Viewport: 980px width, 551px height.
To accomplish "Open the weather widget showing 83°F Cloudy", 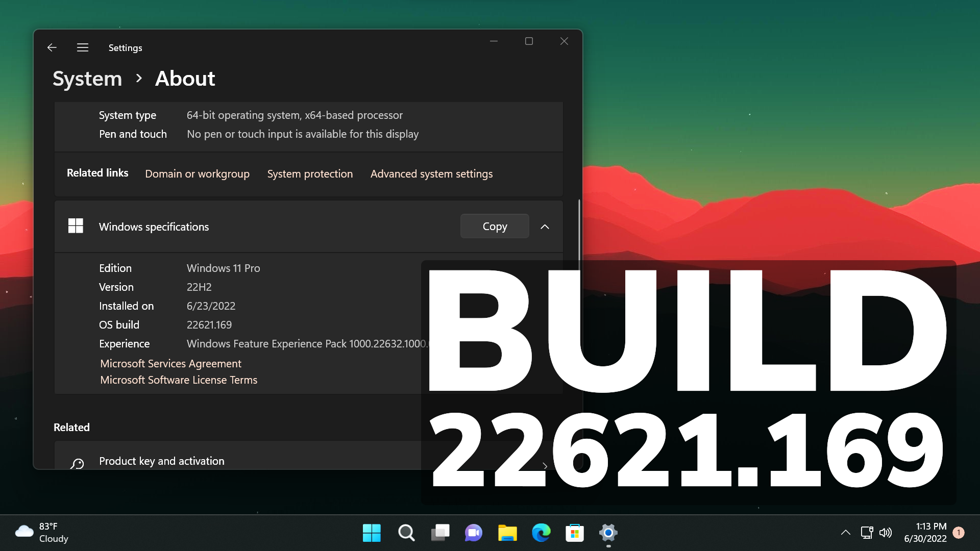I will click(42, 533).
